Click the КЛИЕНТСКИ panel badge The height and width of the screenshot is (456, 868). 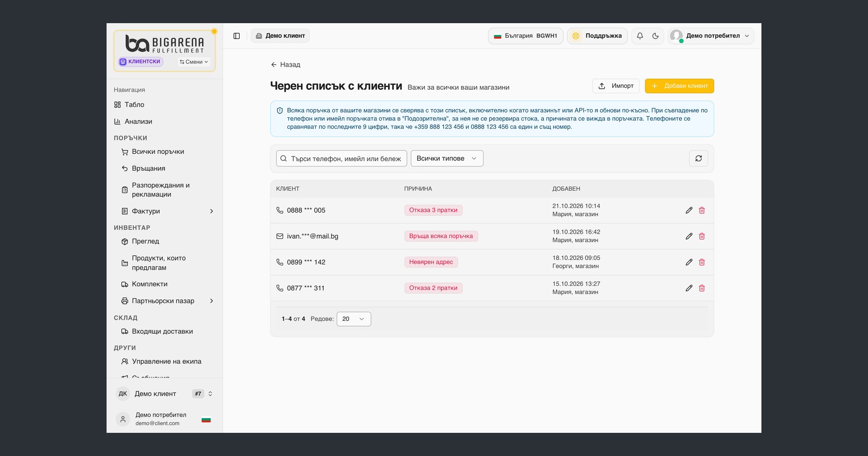point(141,62)
